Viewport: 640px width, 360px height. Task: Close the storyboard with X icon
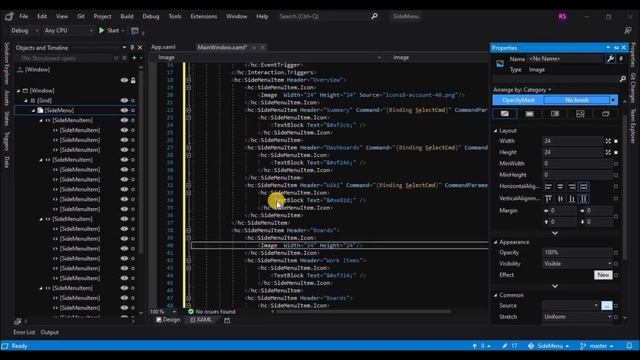pyautogui.click(x=124, y=58)
